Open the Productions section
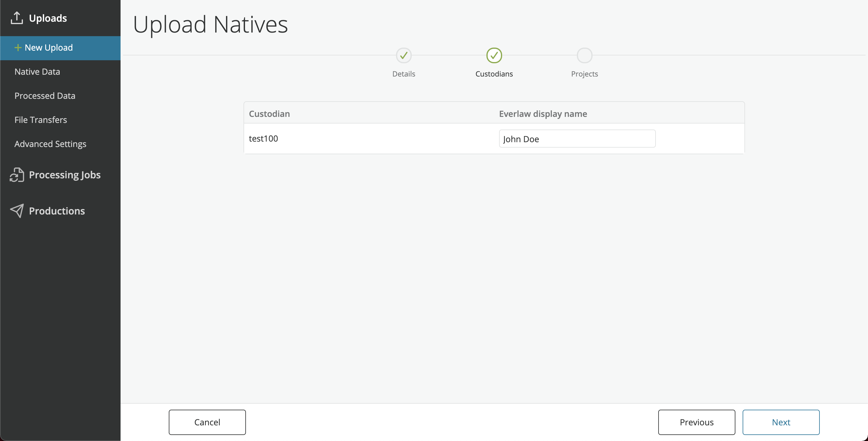Image resolution: width=868 pixels, height=441 pixels. 57,211
